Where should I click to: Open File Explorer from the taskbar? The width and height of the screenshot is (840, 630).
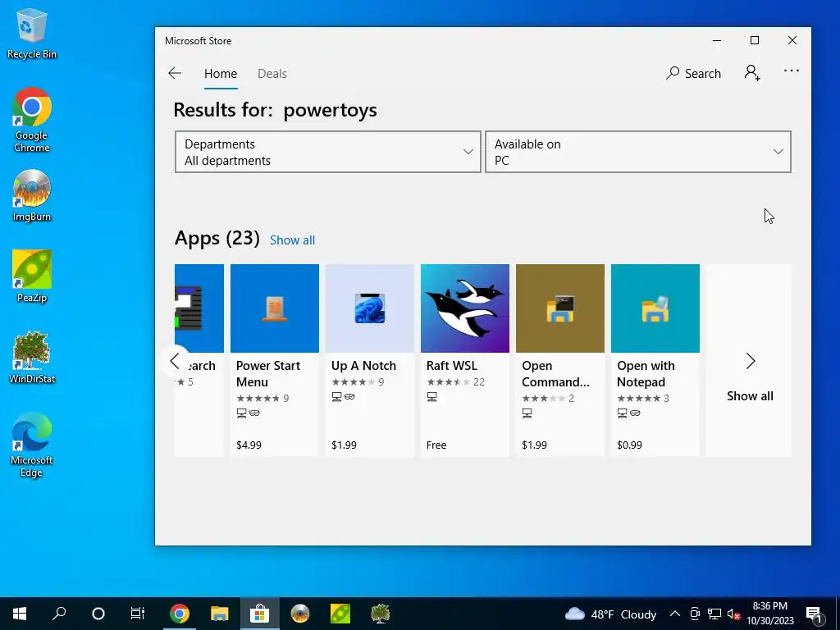pos(220,614)
